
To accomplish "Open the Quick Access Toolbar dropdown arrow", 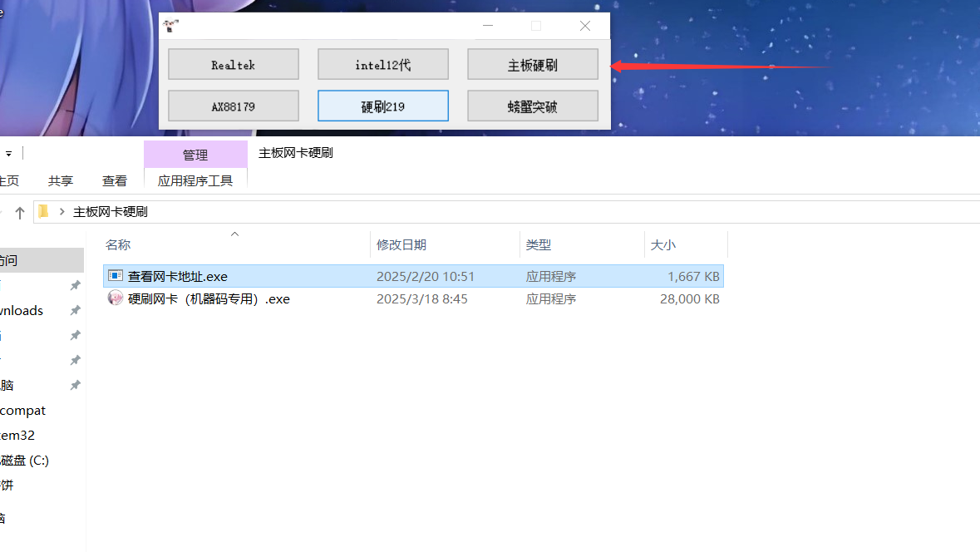I will click(8, 152).
